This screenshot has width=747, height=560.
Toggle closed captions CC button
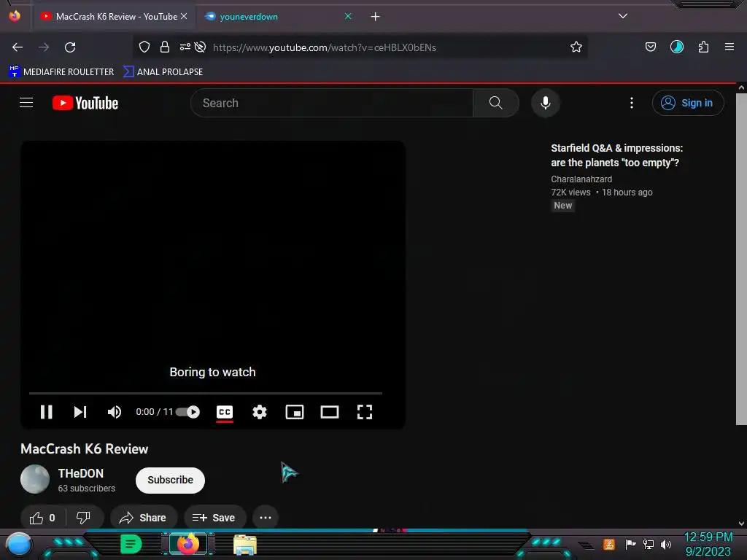tap(225, 412)
